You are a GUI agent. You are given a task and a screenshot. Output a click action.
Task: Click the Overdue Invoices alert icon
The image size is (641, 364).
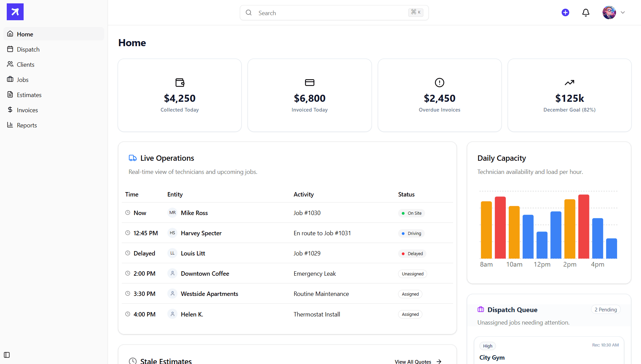pyautogui.click(x=439, y=83)
